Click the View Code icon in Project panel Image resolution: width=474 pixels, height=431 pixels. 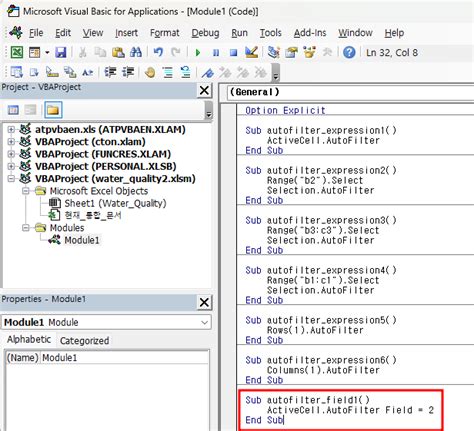pos(13,110)
